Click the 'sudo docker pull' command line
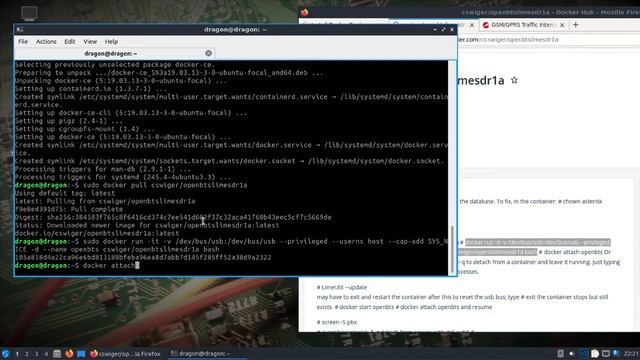Image resolution: width=640 pixels, height=360 pixels. [131, 185]
